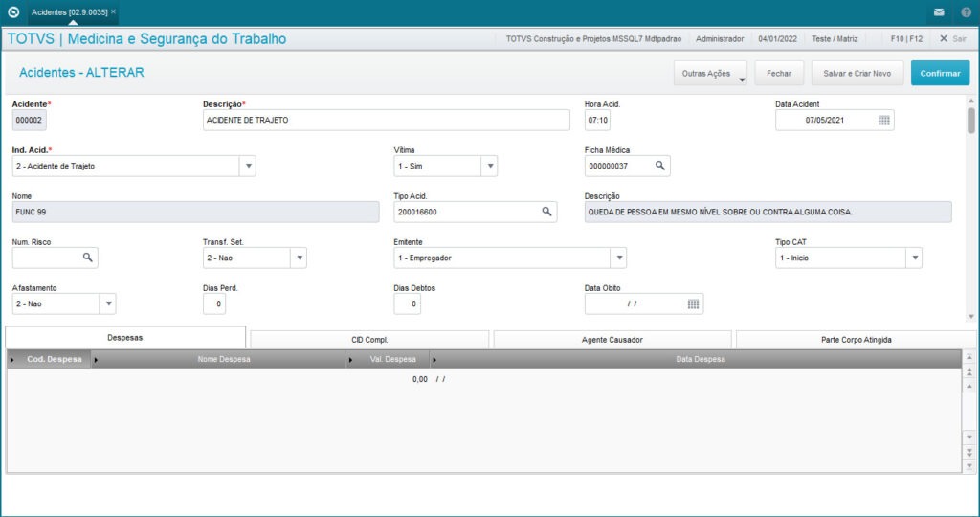980x517 pixels.
Task: Open the TOTVS home logo icon
Action: 13,11
